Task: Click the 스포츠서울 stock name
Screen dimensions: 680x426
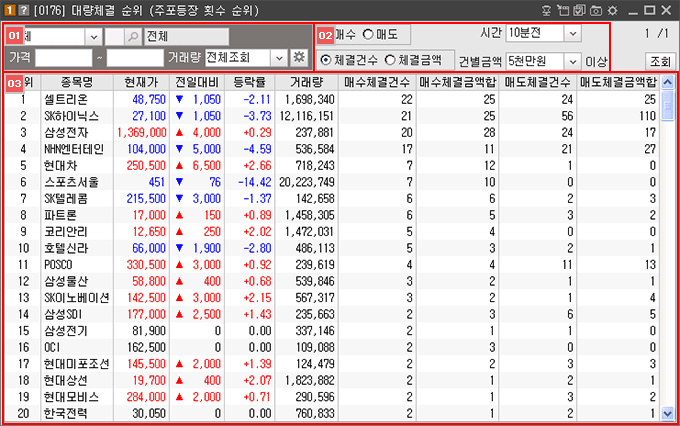Action: (71, 182)
